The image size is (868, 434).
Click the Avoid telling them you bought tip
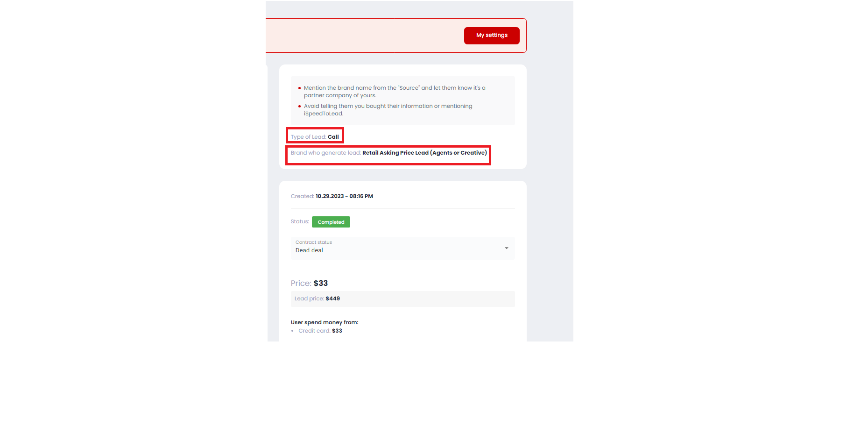tap(388, 110)
